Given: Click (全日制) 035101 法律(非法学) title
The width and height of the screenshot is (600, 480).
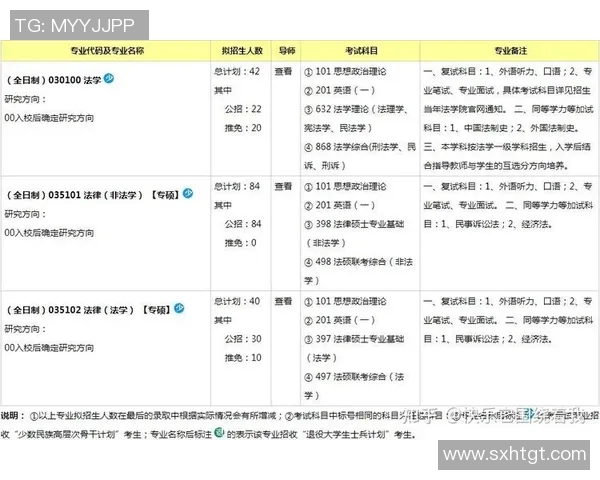Looking at the screenshot, I should 93,195.
